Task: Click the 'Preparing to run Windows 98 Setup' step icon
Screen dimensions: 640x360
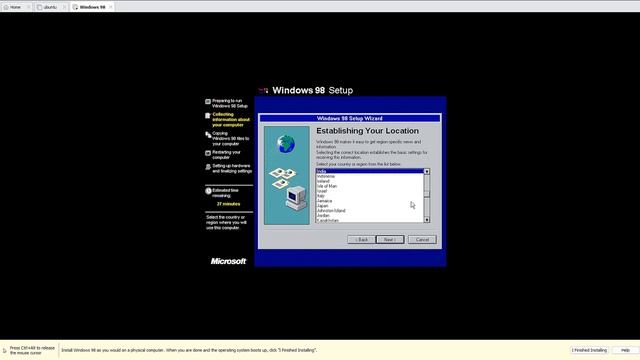Action: click(x=208, y=101)
